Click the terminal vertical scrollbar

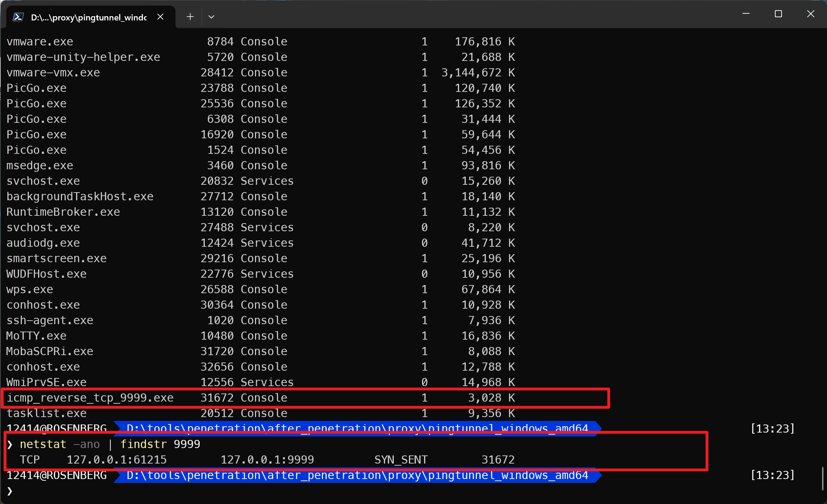point(823,478)
